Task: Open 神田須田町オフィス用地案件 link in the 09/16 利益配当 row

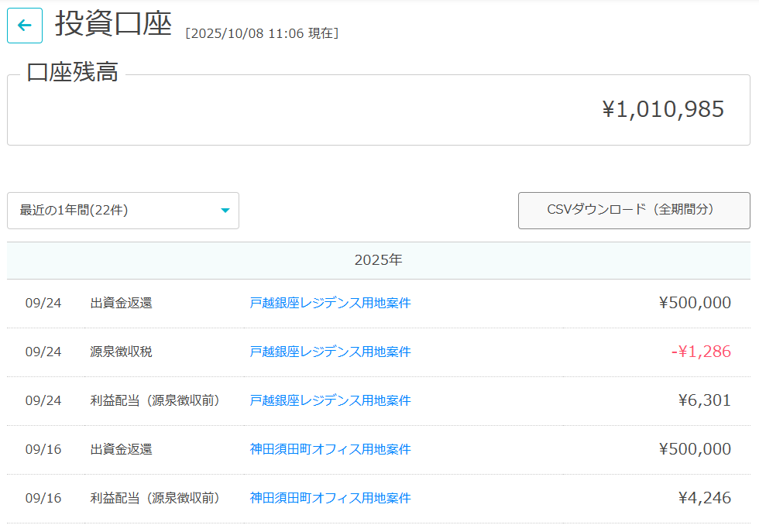Action: 330,498
